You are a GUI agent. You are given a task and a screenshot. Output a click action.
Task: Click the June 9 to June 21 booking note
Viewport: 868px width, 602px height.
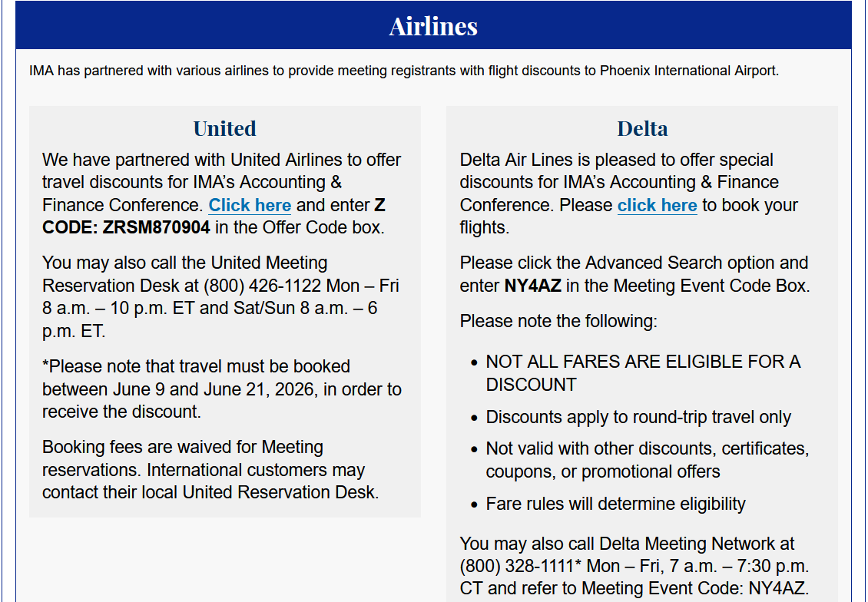(x=221, y=389)
